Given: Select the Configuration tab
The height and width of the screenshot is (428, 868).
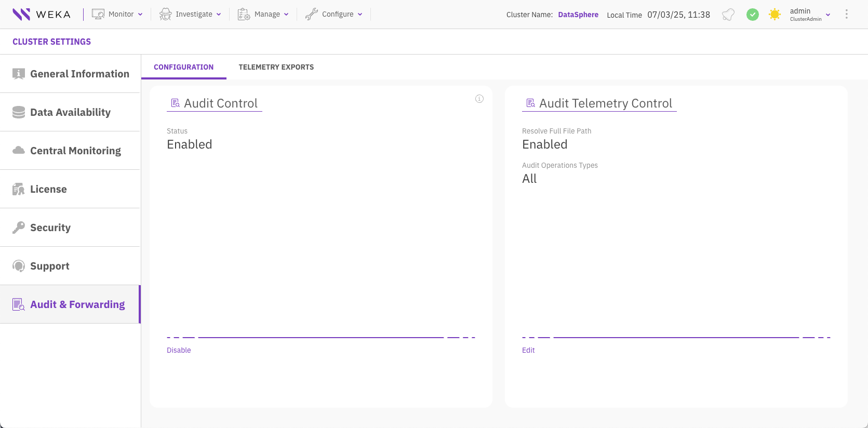Looking at the screenshot, I should [183, 67].
